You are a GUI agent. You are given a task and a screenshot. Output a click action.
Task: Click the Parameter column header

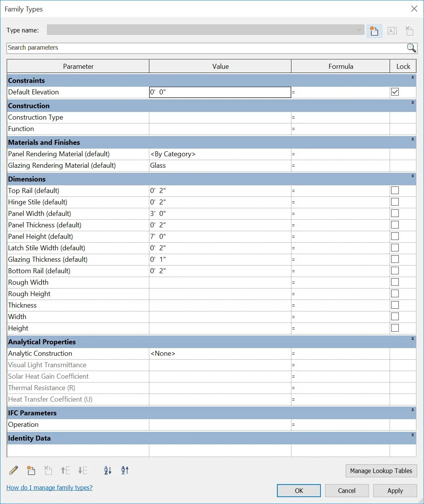(78, 66)
